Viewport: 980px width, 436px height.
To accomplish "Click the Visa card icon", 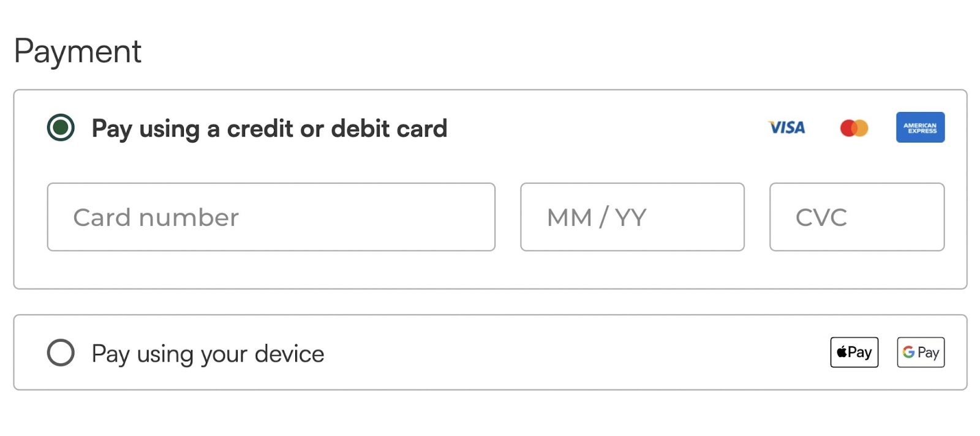I will click(786, 127).
